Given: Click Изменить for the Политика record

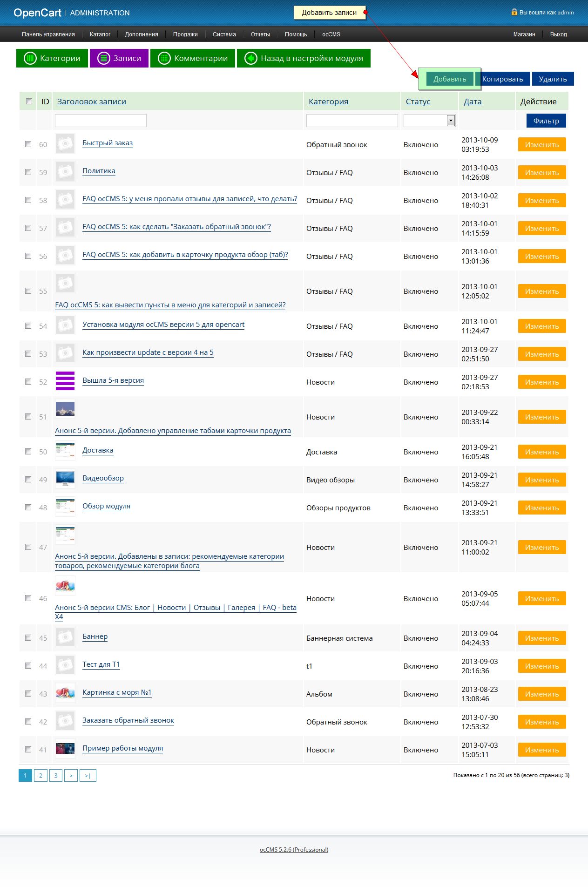Looking at the screenshot, I should click(541, 172).
